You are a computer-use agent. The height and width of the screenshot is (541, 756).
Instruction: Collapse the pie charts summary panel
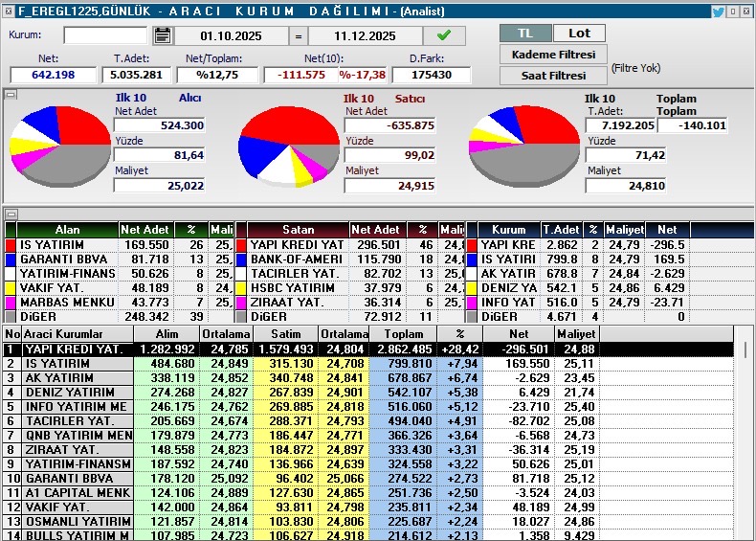[11, 95]
